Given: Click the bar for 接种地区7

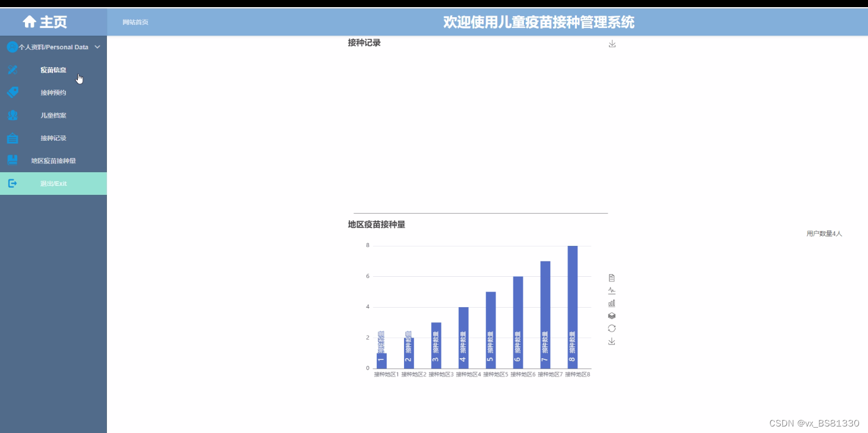Looking at the screenshot, I should click(x=545, y=315).
